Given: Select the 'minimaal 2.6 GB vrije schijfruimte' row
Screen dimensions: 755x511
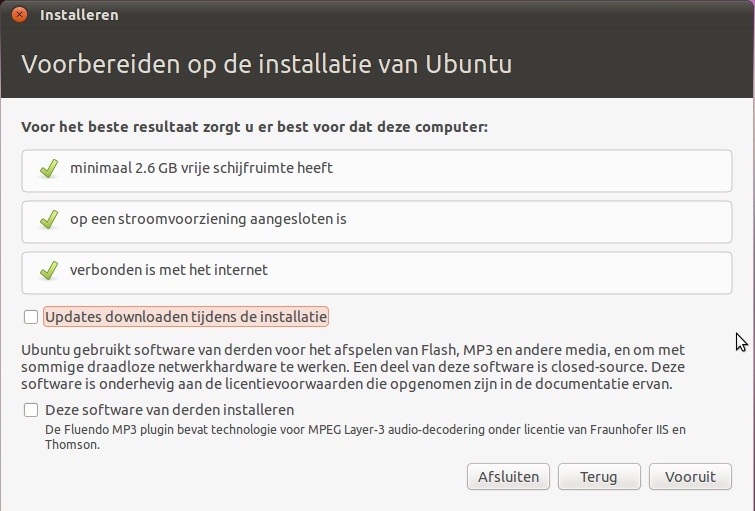Looking at the screenshot, I should pos(377,171).
